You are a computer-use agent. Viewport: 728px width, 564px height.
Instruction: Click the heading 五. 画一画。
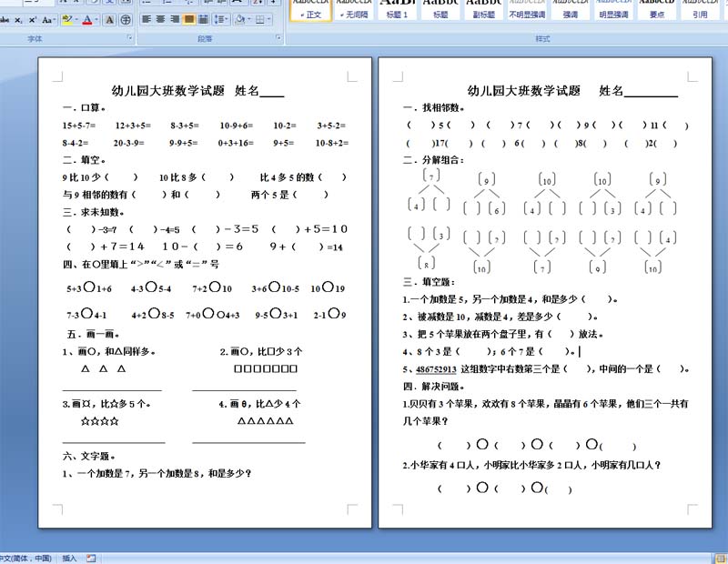(94, 334)
